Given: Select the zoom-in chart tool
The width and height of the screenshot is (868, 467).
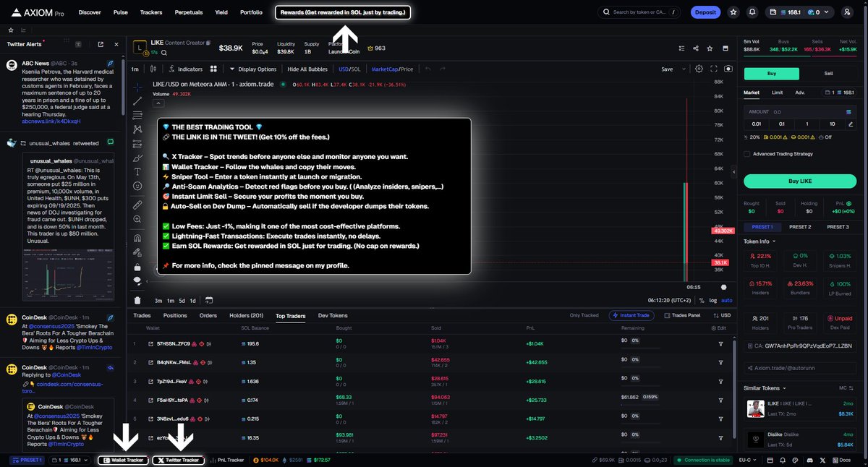Looking at the screenshot, I should [137, 220].
